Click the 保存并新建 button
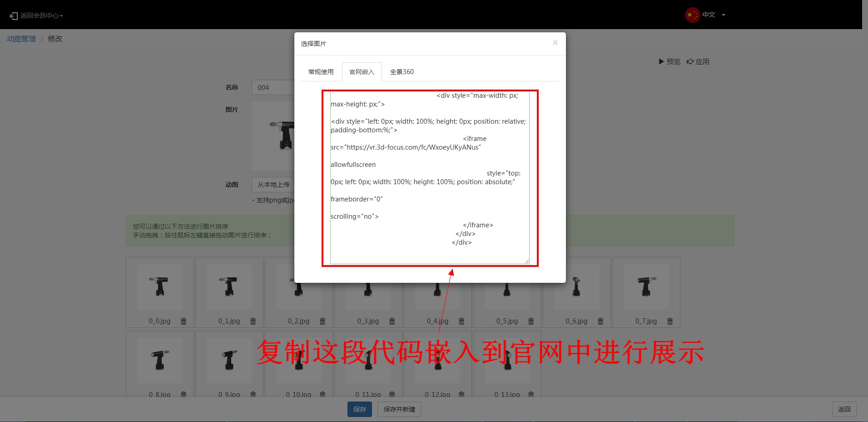The image size is (868, 422). (x=399, y=409)
